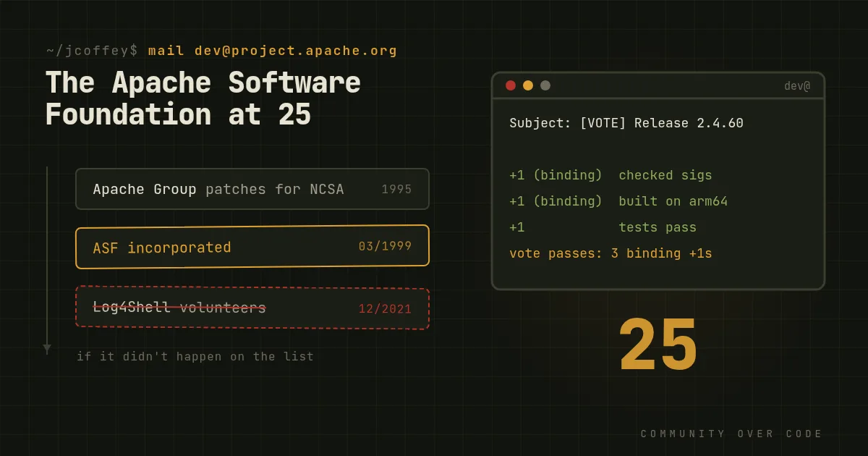Click the gray dot in terminal window
The width and height of the screenshot is (868, 456).
point(545,85)
